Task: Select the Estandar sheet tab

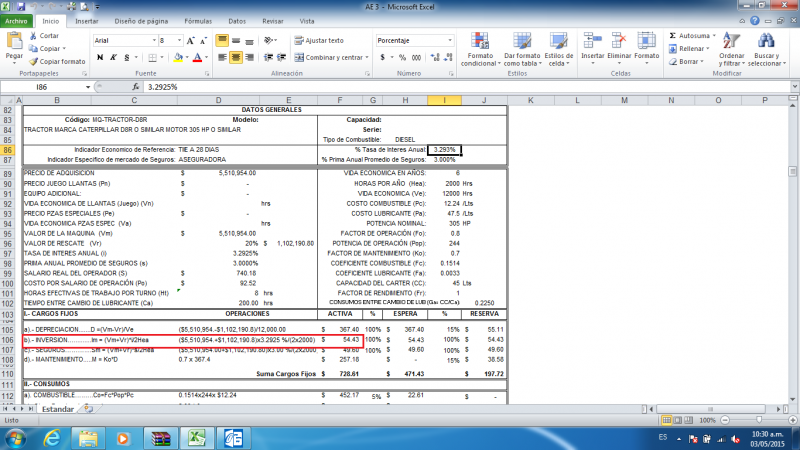Action: (57, 409)
